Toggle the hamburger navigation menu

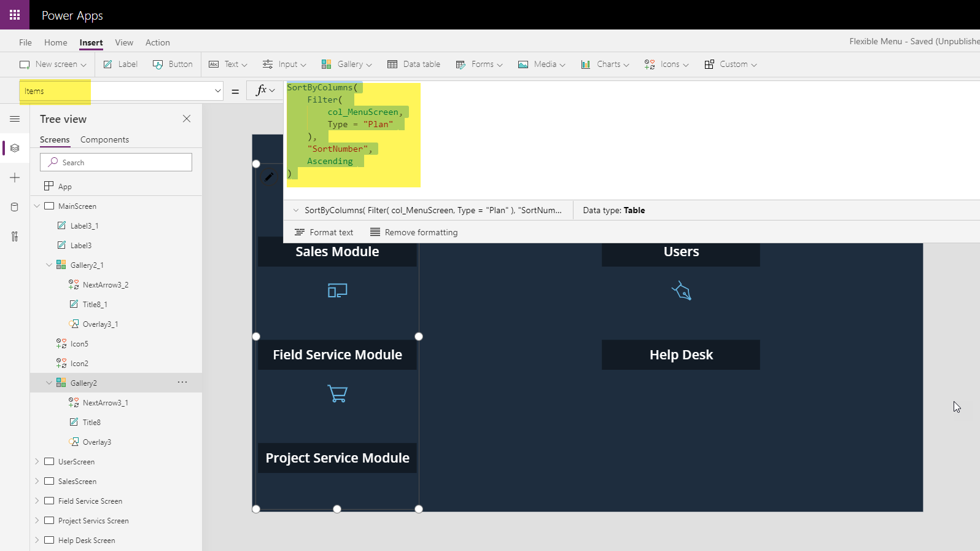tap(15, 119)
